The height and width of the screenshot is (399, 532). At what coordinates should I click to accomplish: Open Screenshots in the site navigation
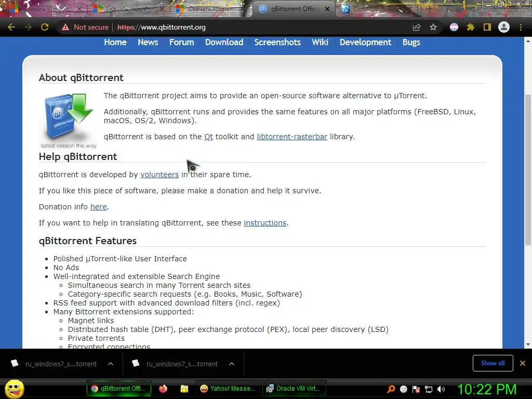pyautogui.click(x=277, y=42)
